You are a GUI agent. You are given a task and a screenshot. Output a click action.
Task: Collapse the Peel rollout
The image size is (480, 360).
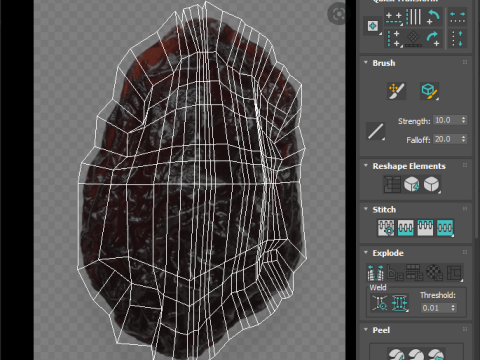366,329
